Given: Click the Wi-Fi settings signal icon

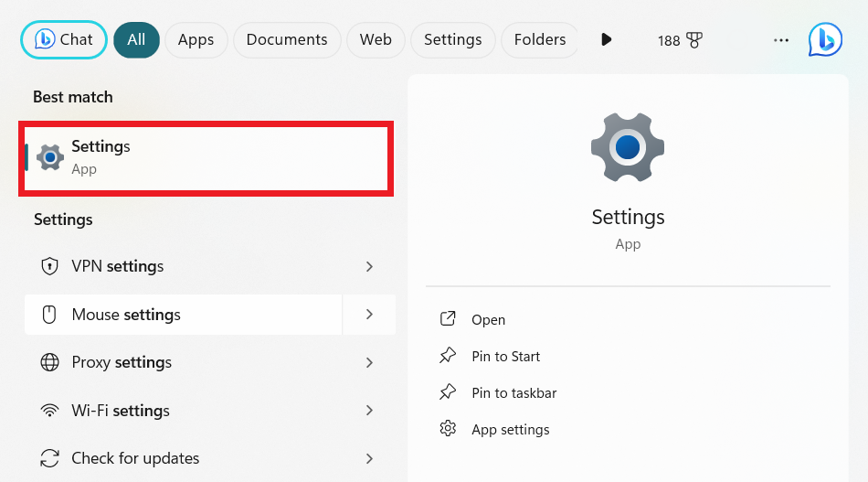Looking at the screenshot, I should [50, 411].
